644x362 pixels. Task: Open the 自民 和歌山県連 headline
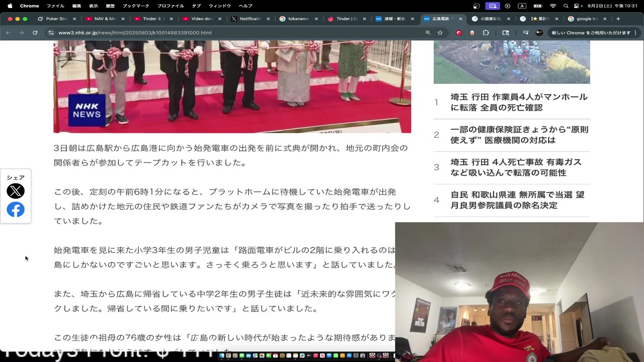click(517, 200)
